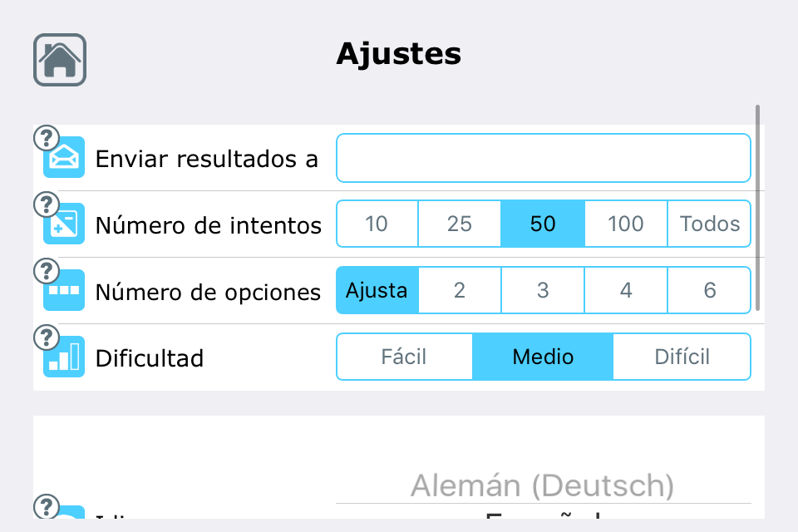The image size is (798, 532).
Task: Tap the Número de opciones icon
Action: pyautogui.click(x=64, y=291)
